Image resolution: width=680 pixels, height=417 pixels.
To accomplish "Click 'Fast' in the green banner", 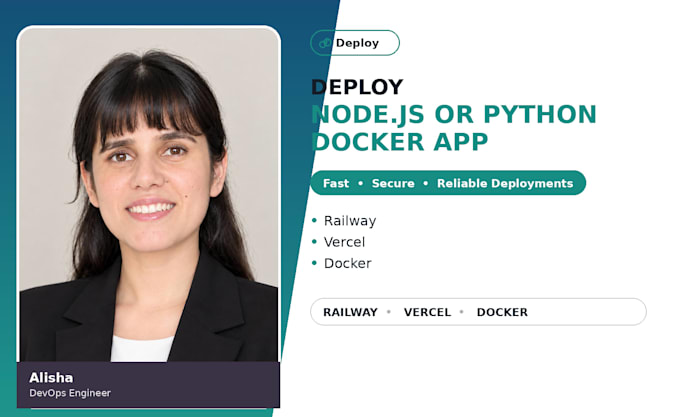I will tap(336, 183).
